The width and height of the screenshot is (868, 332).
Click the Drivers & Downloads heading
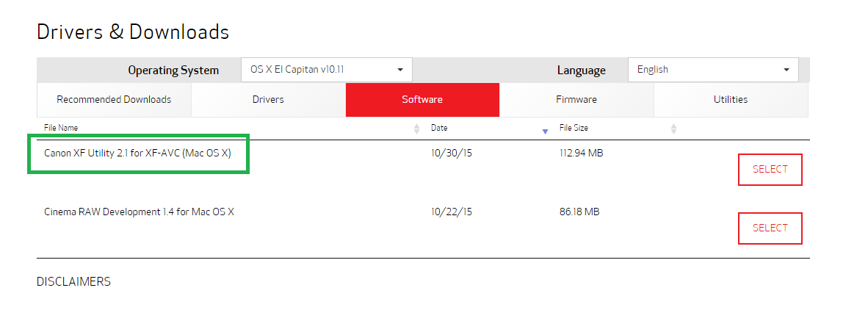(133, 32)
